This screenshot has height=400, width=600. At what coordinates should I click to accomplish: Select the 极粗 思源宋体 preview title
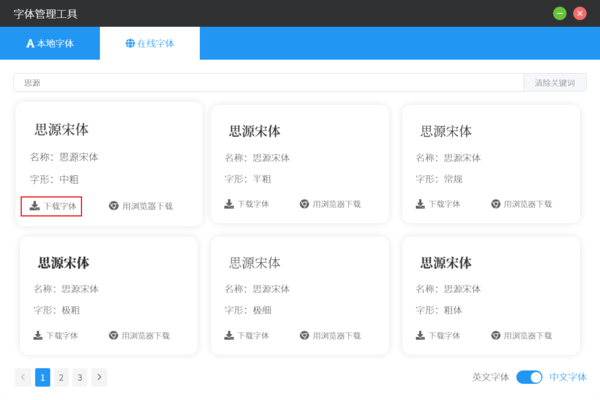64,263
